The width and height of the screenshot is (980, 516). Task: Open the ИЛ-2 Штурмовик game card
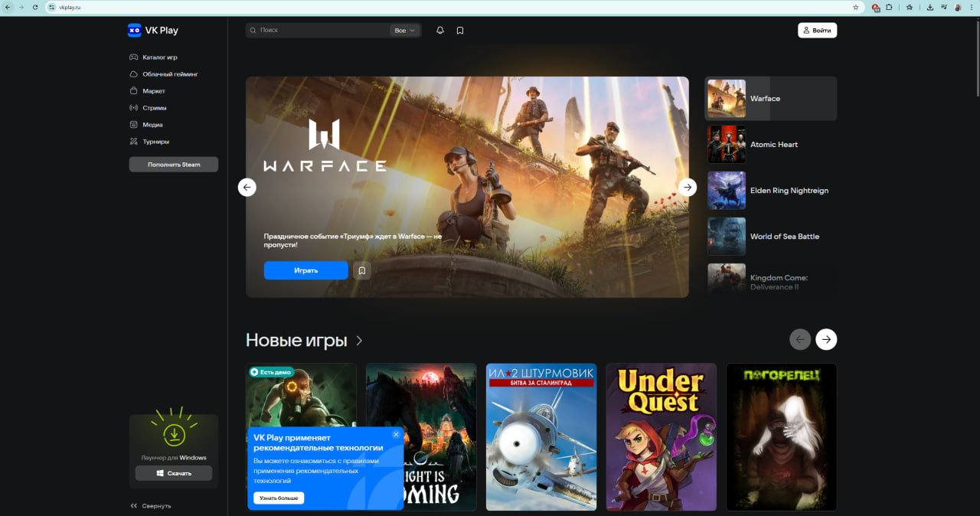point(541,437)
